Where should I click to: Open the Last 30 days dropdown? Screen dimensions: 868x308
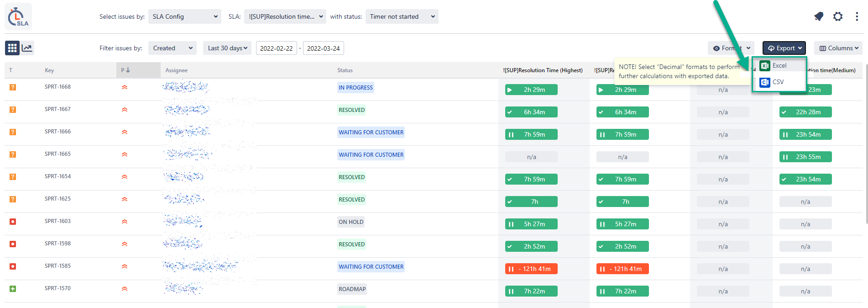[x=227, y=48]
